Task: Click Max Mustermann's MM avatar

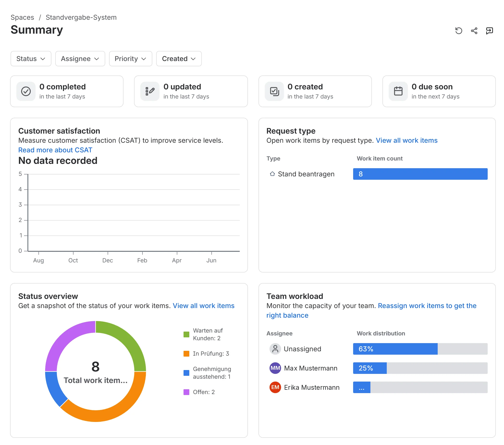Action: click(x=275, y=368)
